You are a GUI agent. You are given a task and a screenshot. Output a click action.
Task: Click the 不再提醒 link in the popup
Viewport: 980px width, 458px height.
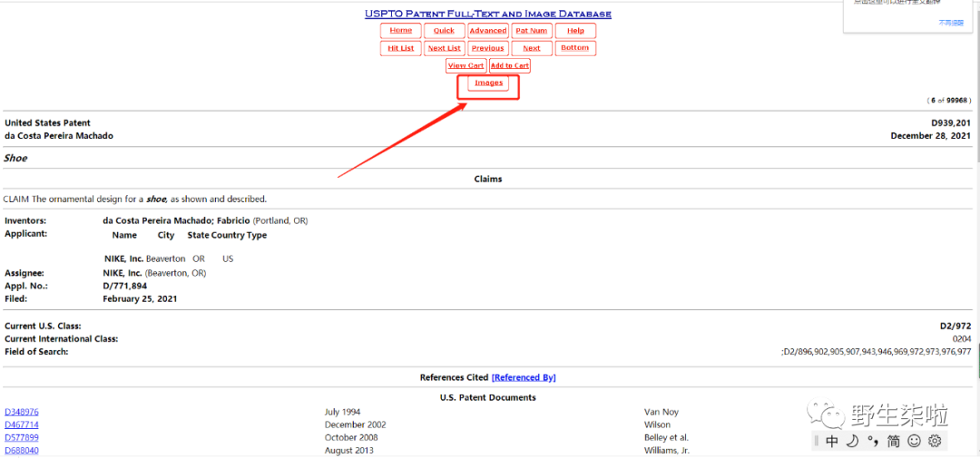[951, 23]
